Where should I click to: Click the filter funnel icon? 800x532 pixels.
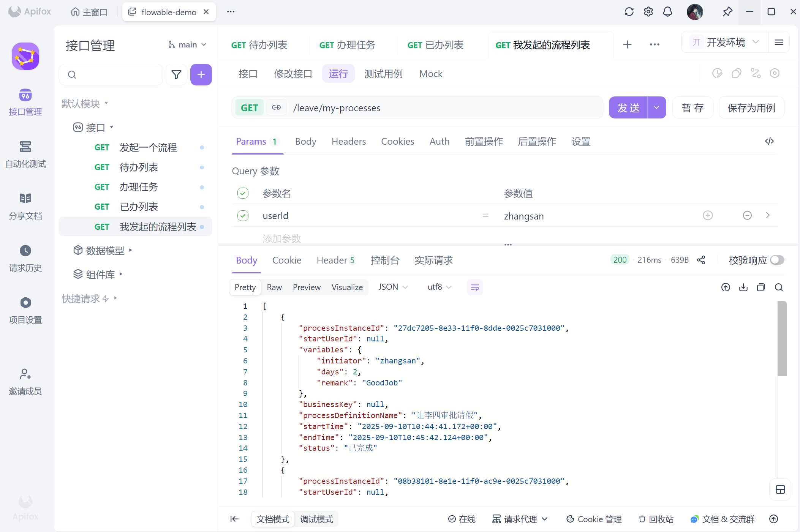pos(176,74)
